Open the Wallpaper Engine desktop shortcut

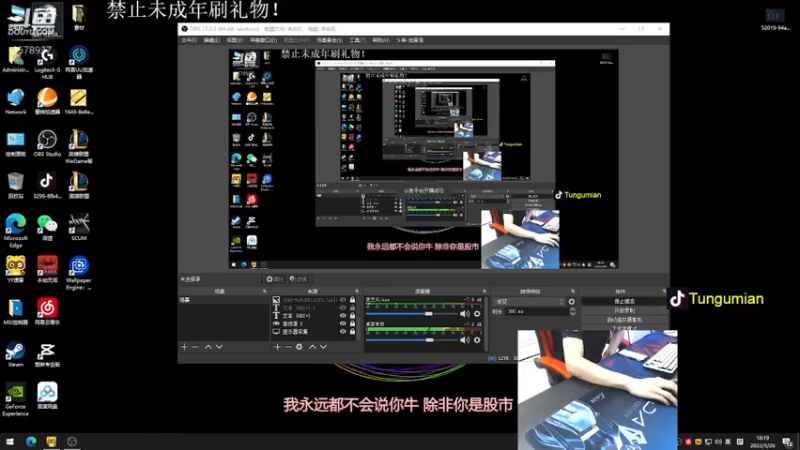click(x=79, y=273)
